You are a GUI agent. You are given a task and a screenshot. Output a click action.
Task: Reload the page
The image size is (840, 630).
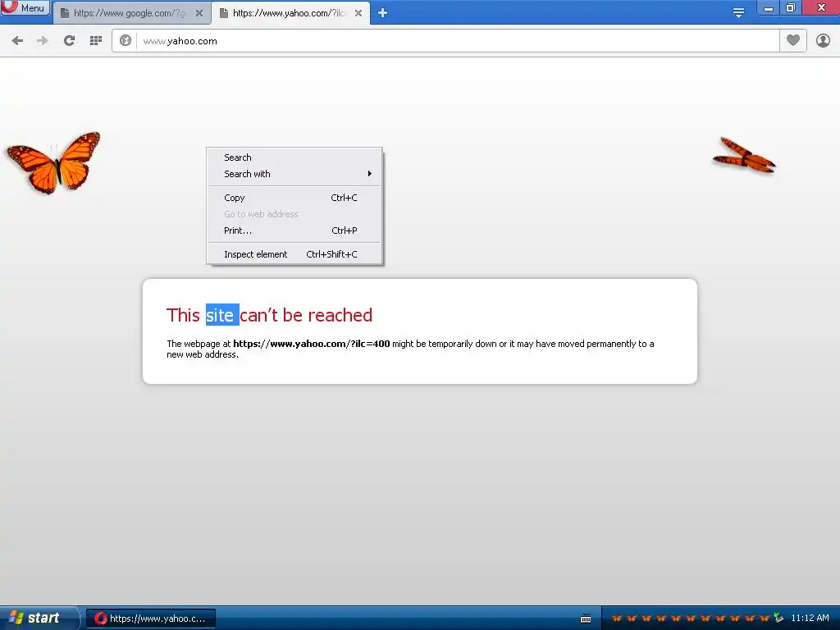click(x=69, y=41)
